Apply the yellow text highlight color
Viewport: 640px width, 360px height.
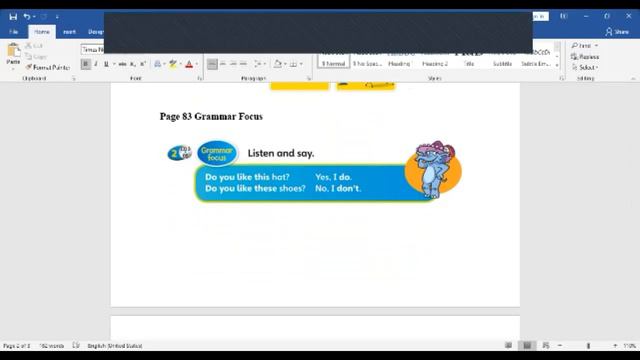click(x=173, y=64)
